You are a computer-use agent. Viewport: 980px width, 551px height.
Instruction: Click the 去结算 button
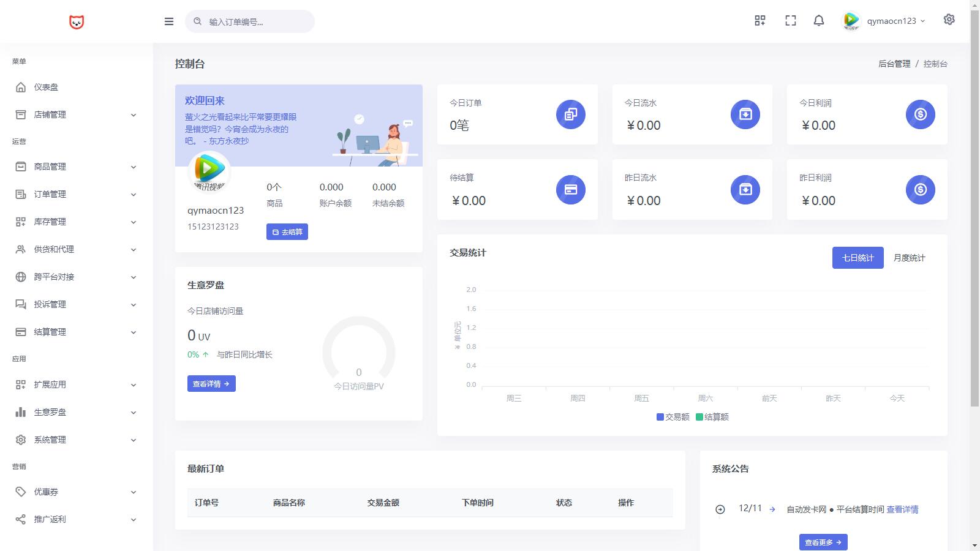pyautogui.click(x=287, y=232)
